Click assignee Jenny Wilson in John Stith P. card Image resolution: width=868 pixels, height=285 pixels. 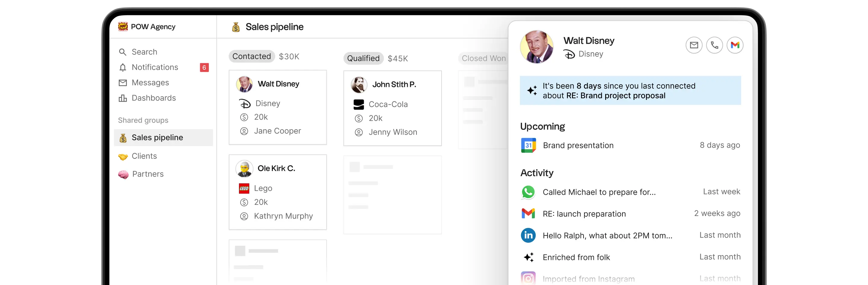coord(393,132)
